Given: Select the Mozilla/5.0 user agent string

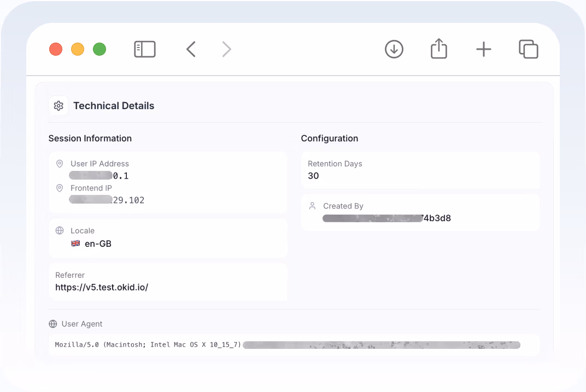Looking at the screenshot, I should click(288, 345).
